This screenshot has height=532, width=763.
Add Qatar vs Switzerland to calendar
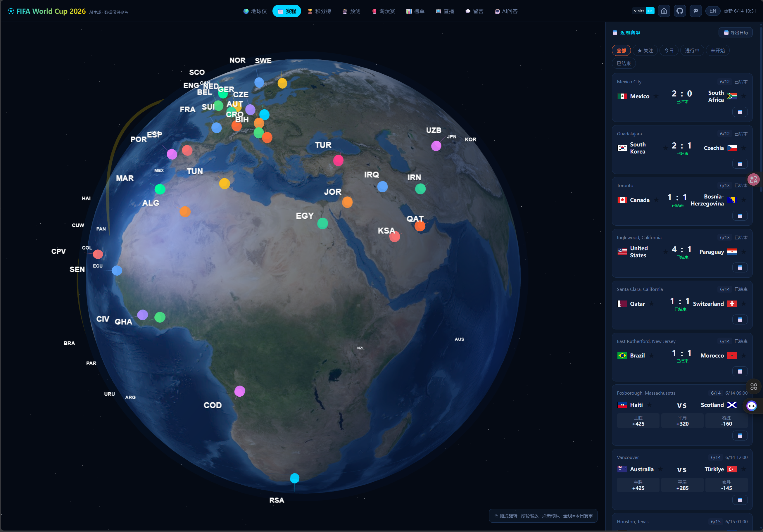(x=740, y=320)
